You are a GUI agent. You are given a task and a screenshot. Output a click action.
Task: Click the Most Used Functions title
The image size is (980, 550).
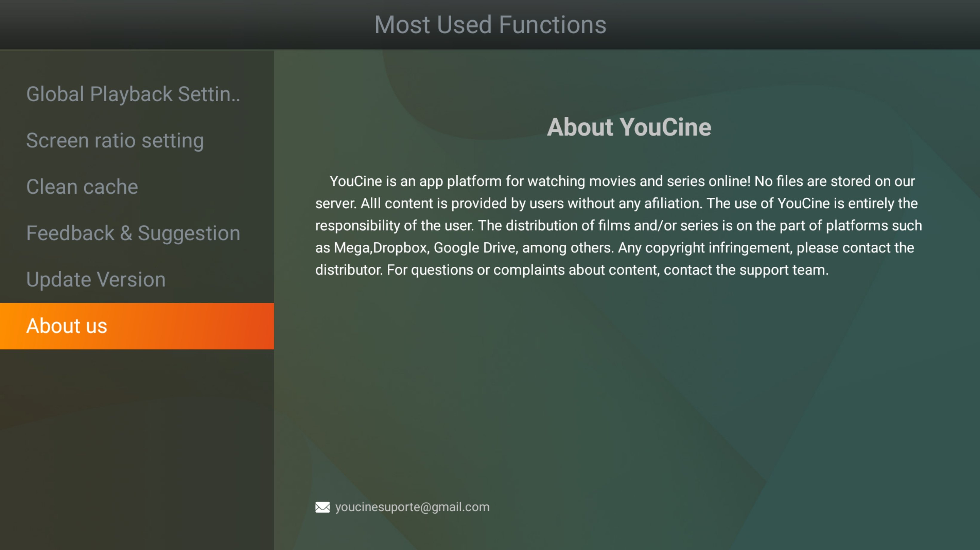[x=490, y=25]
